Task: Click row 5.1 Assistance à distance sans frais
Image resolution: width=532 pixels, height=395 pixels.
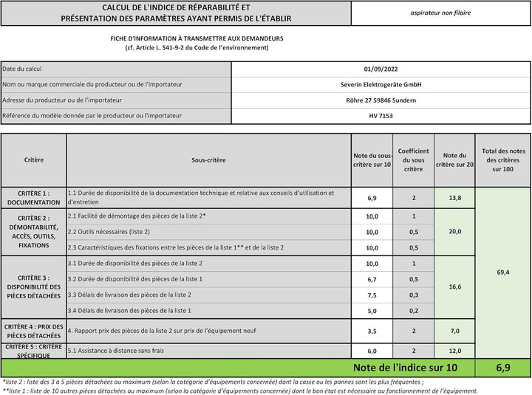Action: click(x=208, y=351)
